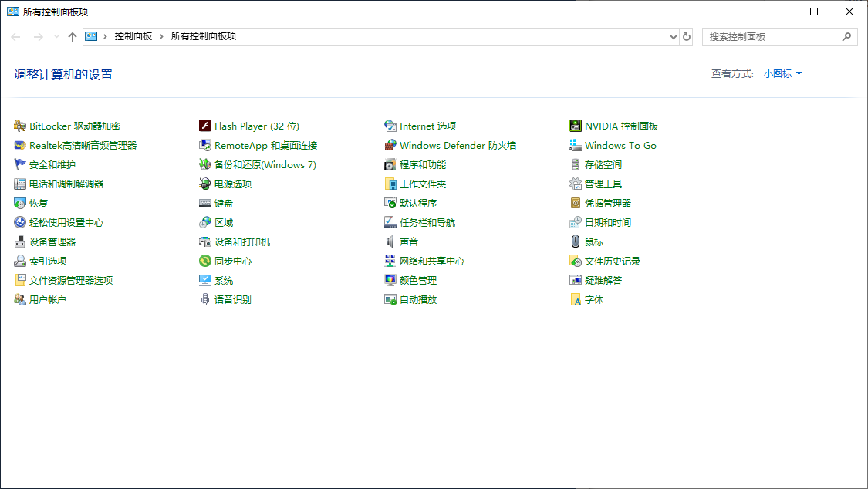Open 工作文件夹 link
The image size is (868, 489).
click(423, 184)
